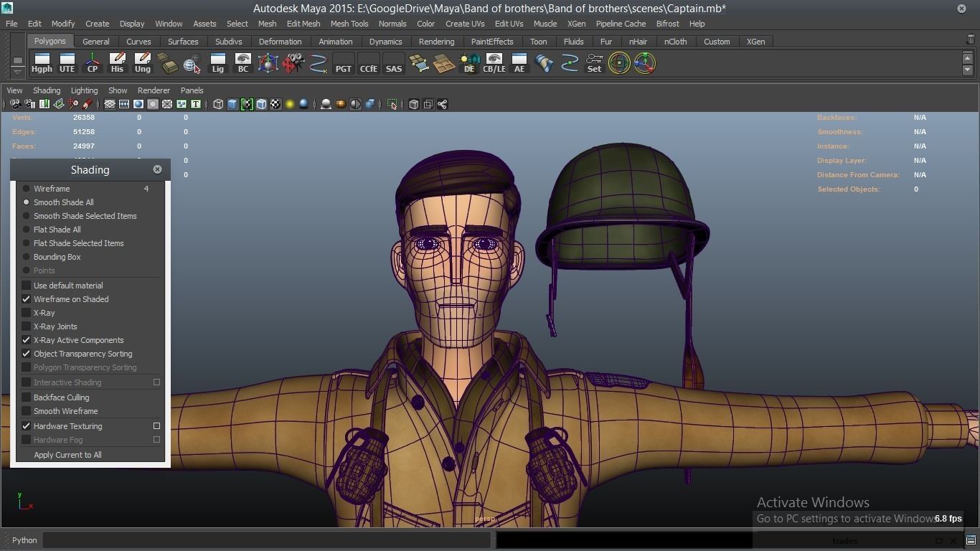Click the CCfE shelf button
This screenshot has height=551, width=980.
click(369, 63)
